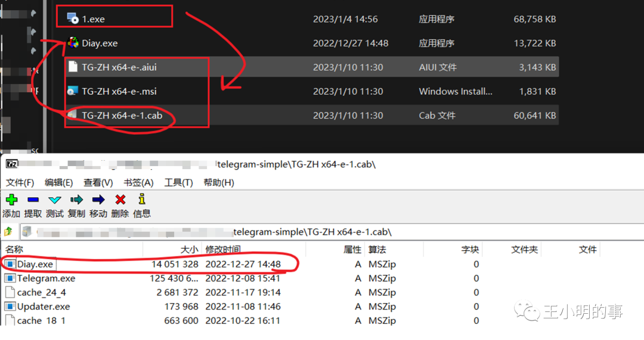Select the Diay.exe icon in 7-Zip list
The width and height of the screenshot is (644, 340).
pos(10,264)
